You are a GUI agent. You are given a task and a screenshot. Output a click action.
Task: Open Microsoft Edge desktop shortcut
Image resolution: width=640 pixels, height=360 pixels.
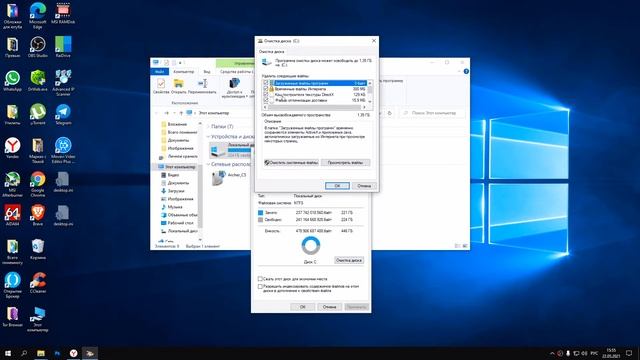(38, 16)
